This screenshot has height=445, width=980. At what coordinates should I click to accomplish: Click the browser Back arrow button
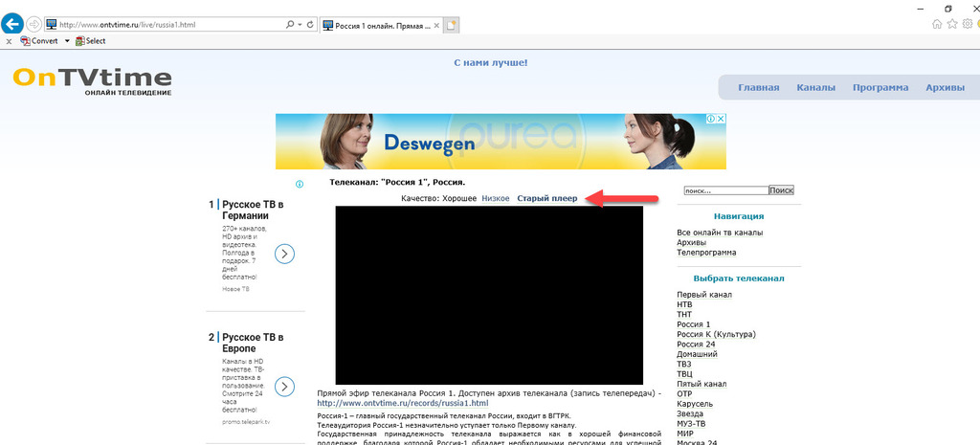point(14,24)
